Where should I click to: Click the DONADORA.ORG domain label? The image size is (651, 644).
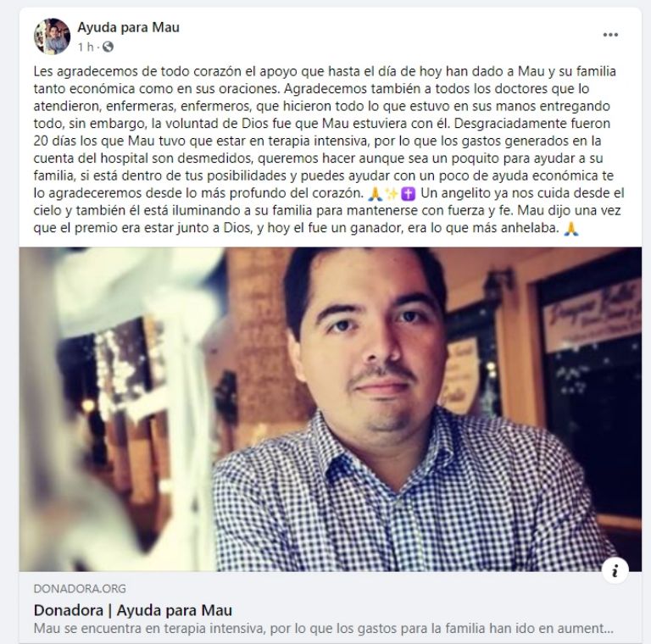[80, 588]
